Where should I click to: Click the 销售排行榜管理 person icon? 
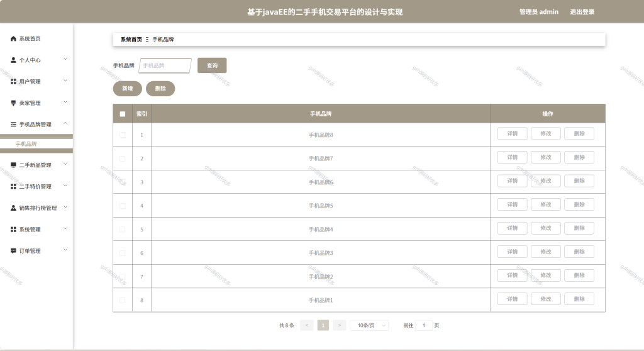(x=13, y=208)
